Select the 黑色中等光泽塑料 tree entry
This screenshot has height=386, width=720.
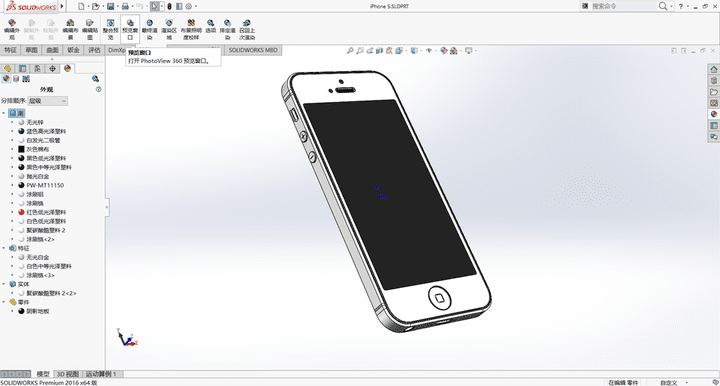[49, 167]
